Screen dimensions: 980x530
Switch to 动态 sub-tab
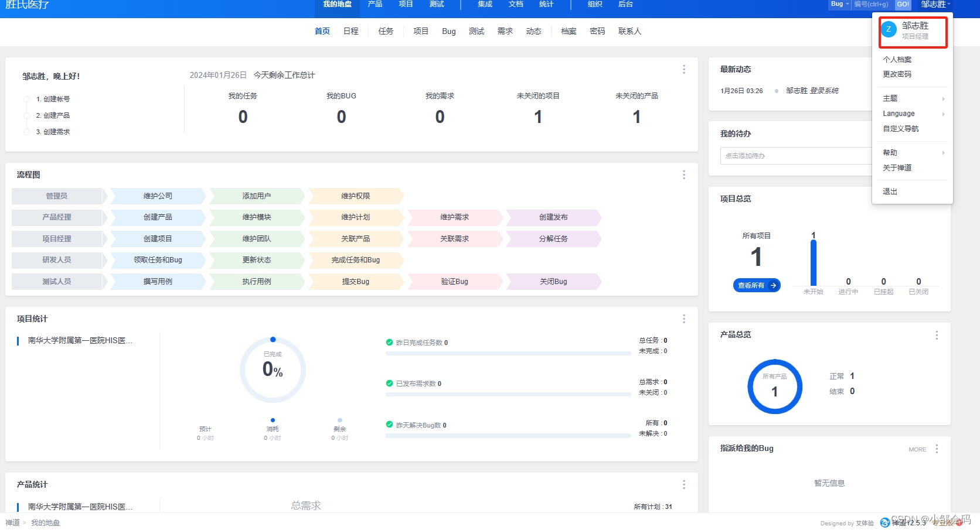[x=533, y=32]
